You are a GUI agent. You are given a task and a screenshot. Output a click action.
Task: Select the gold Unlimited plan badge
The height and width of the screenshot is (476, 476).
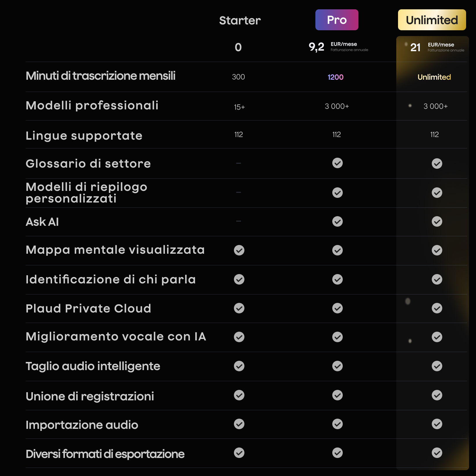tap(432, 20)
